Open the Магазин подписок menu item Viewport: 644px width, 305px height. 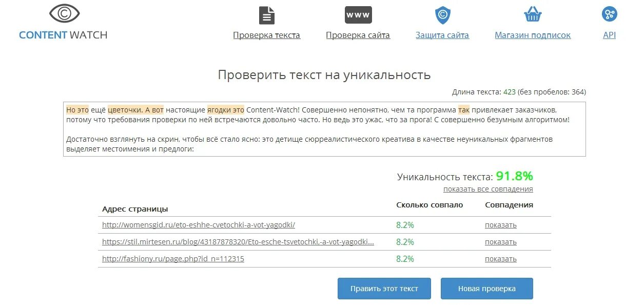coord(533,35)
